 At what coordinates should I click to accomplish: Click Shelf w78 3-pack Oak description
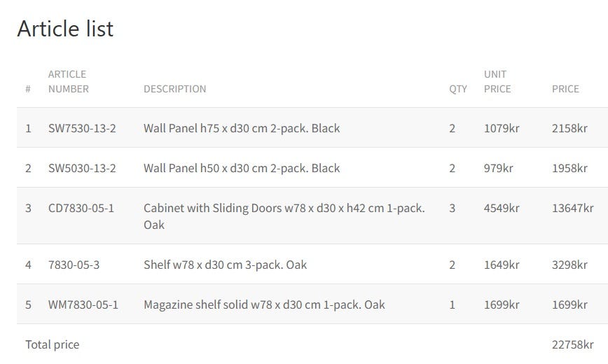tap(225, 265)
